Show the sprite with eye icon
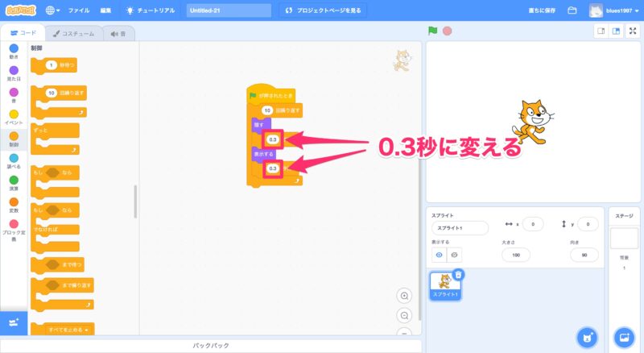The width and height of the screenshot is (644, 353). coord(440,255)
